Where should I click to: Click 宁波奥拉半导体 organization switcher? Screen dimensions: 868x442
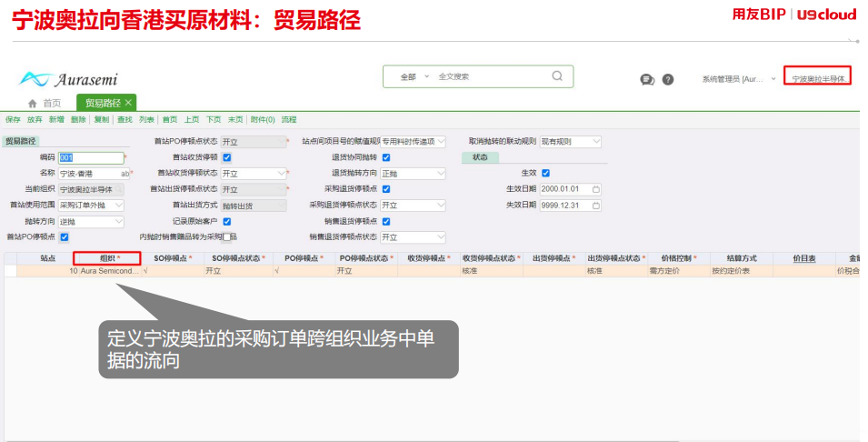pos(818,78)
